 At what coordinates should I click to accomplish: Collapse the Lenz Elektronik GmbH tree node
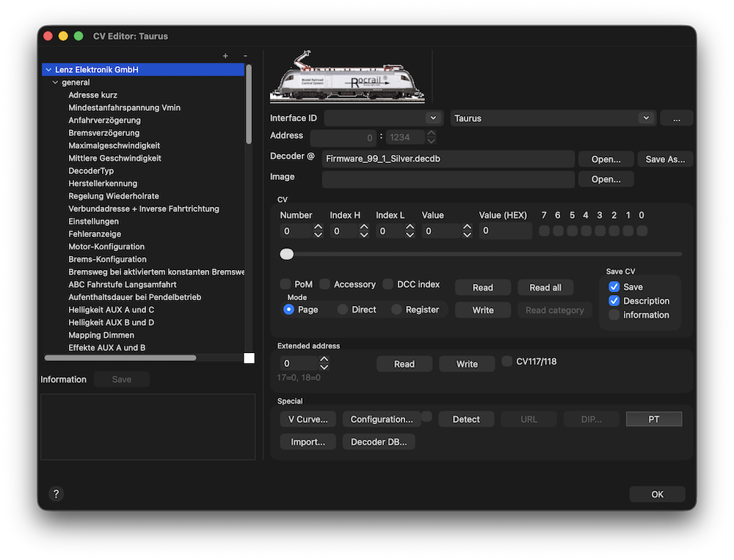click(x=48, y=70)
